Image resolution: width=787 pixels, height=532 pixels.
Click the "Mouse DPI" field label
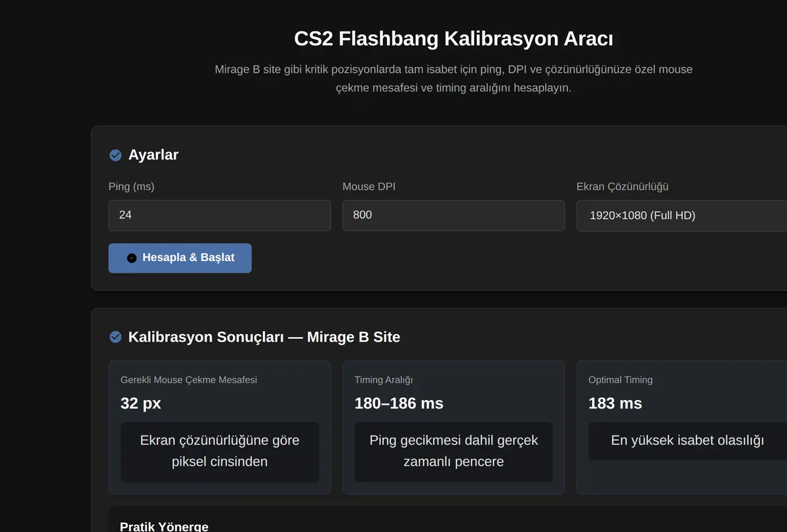point(369,187)
